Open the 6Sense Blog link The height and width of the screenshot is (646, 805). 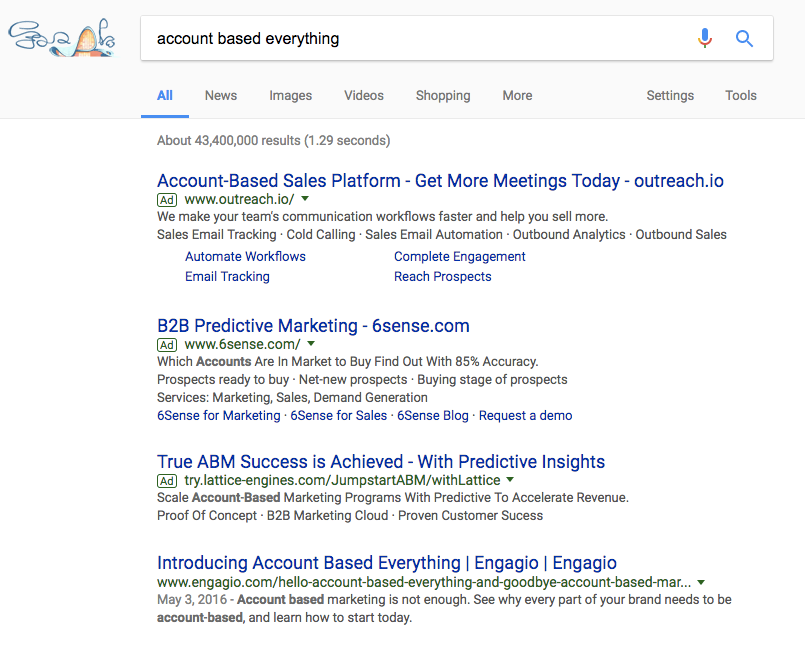click(x=433, y=415)
